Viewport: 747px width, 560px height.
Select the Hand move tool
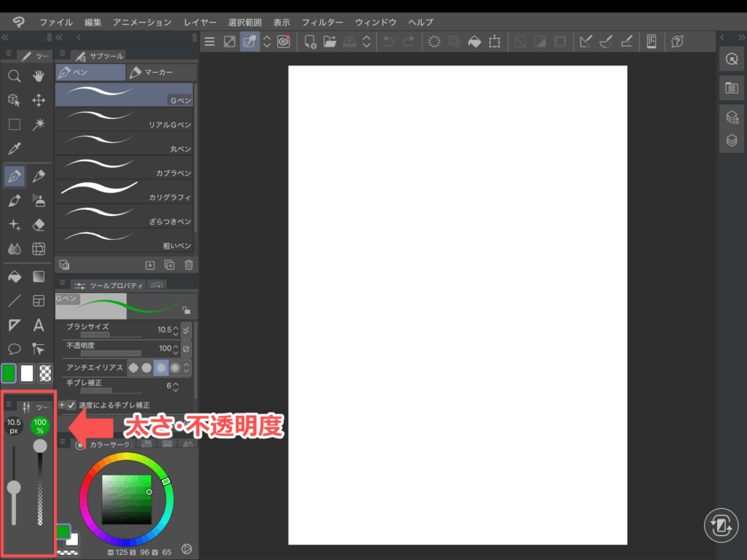click(39, 76)
